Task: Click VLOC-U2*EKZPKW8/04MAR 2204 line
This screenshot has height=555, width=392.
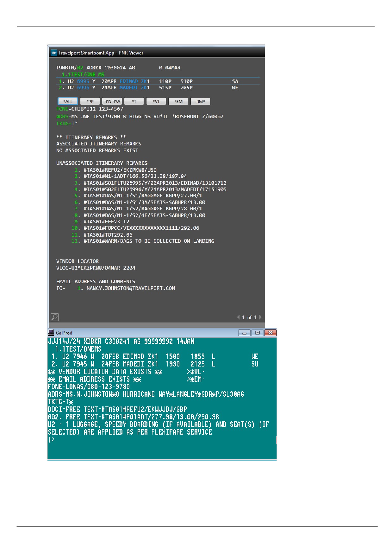Action: click(96, 268)
